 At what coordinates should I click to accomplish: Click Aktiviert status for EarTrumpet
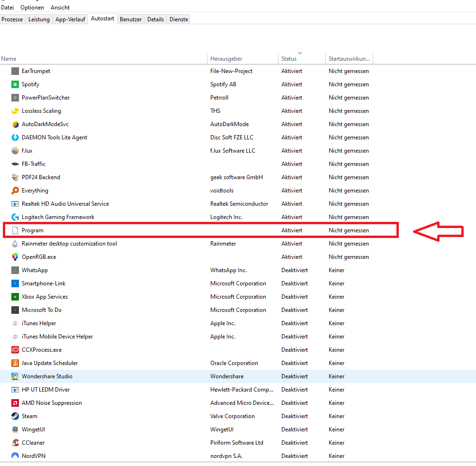(x=292, y=71)
